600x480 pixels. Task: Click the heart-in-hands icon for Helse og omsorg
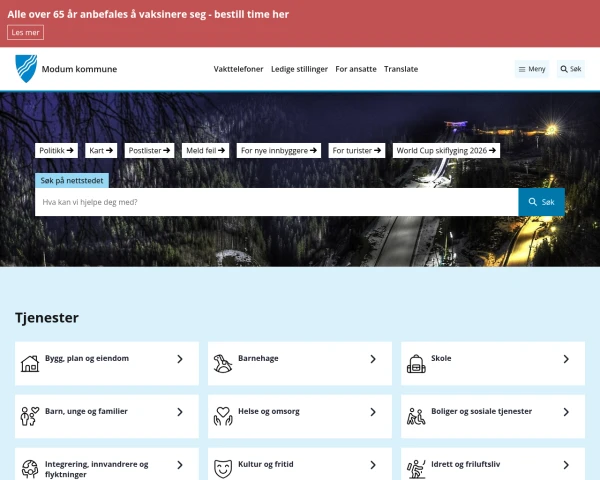[x=223, y=416]
